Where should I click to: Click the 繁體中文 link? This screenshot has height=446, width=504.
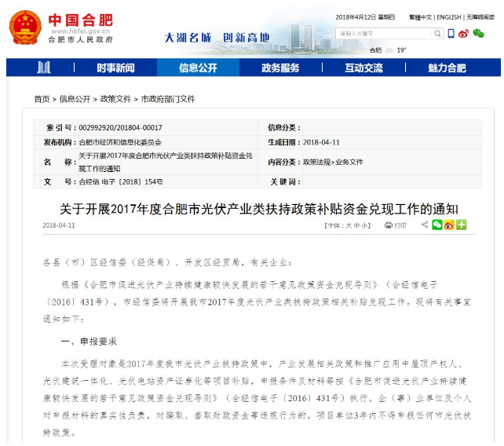pos(419,17)
